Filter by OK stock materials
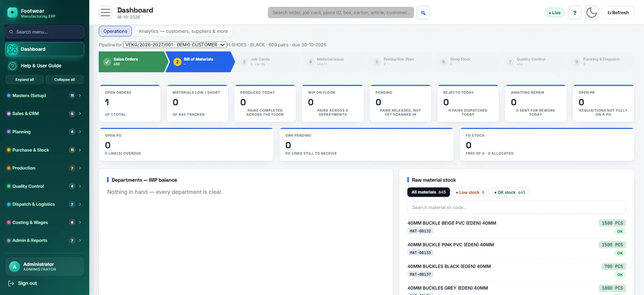Image resolution: width=644 pixels, height=295 pixels. [x=510, y=192]
